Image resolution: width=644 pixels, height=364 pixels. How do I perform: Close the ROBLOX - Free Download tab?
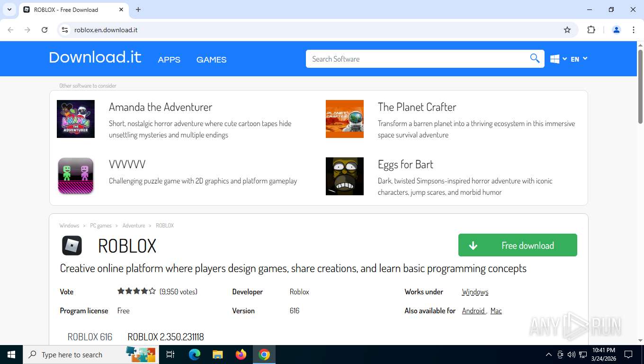coord(121,9)
